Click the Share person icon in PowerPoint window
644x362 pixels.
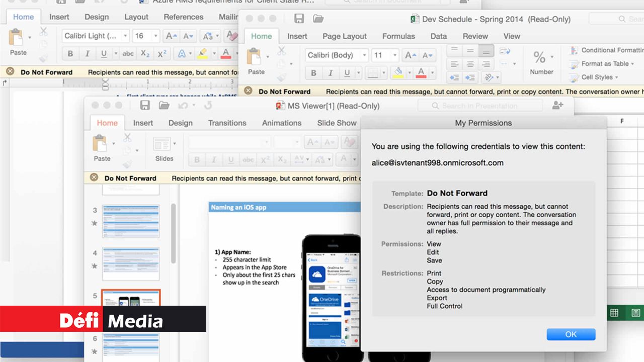pyautogui.click(x=557, y=106)
